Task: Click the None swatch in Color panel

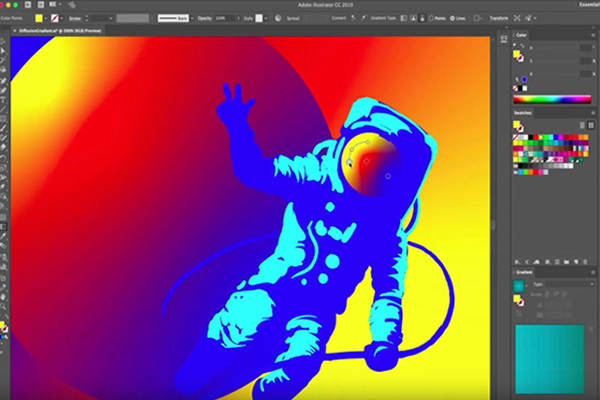Action: 515,88
